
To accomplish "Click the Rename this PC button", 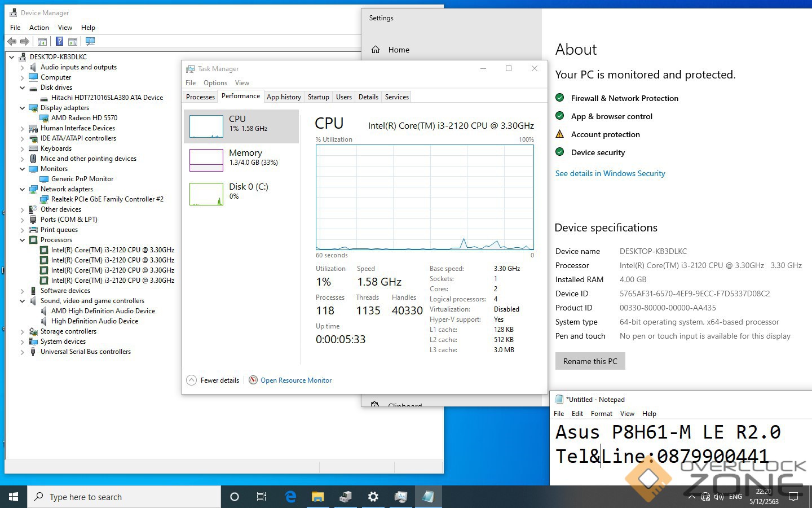I will tap(590, 361).
